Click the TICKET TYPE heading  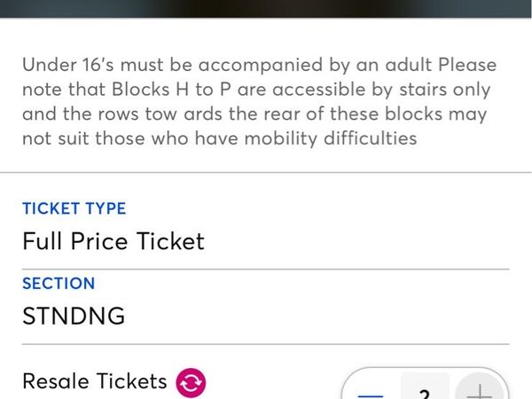(74, 208)
